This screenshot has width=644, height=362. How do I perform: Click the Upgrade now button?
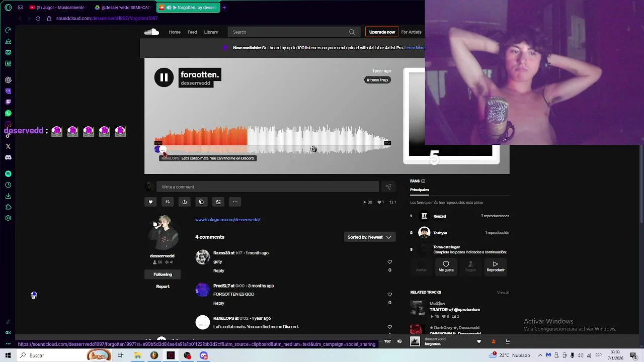click(382, 32)
